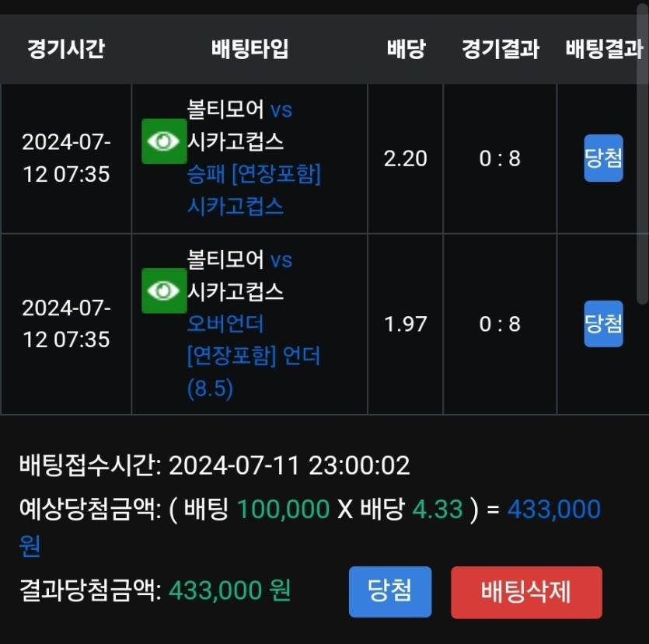Screen dimensions: 649x644
Task: Select the 배팅타입 column header
Action: point(249,49)
